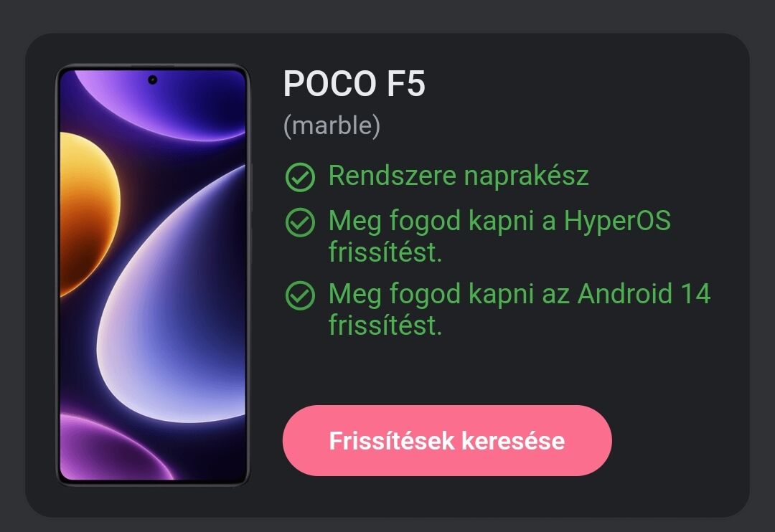The image size is (775, 532).
Task: Click the POCO F5 device title
Action: coord(354,84)
